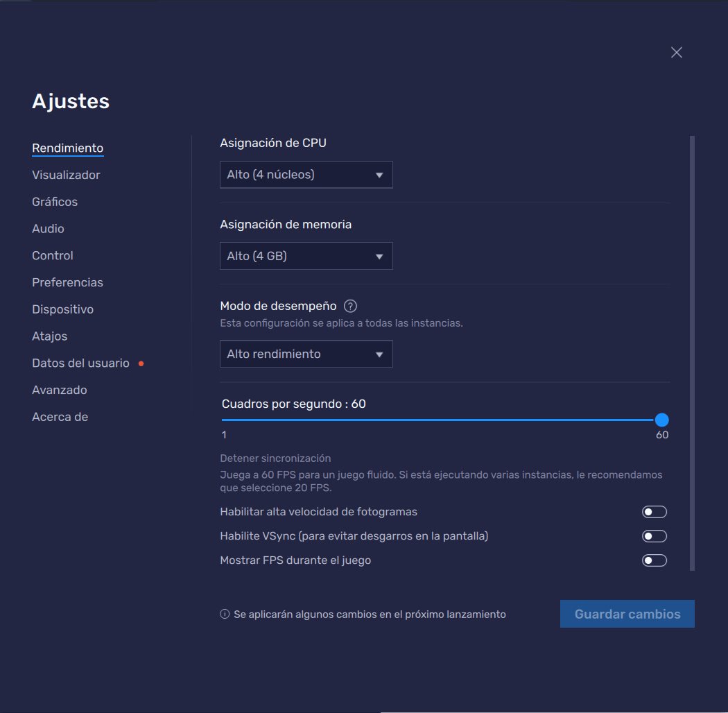728x713 pixels.
Task: Click the Asignación de memoria heading
Action: [x=286, y=225]
